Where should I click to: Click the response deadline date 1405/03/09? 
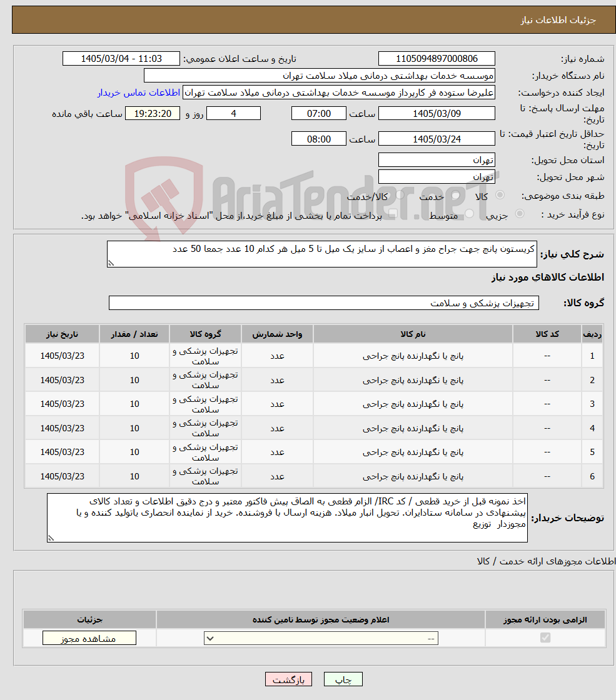coord(437,113)
